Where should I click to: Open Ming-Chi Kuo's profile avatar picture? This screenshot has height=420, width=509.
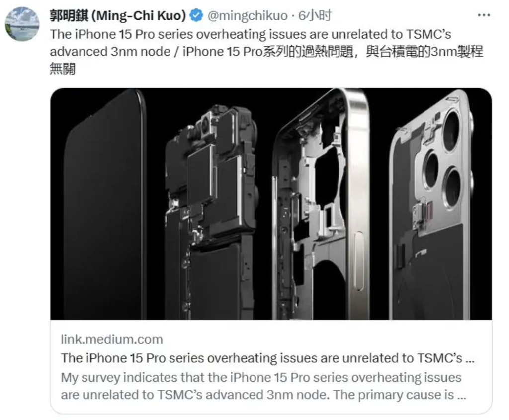[22, 24]
